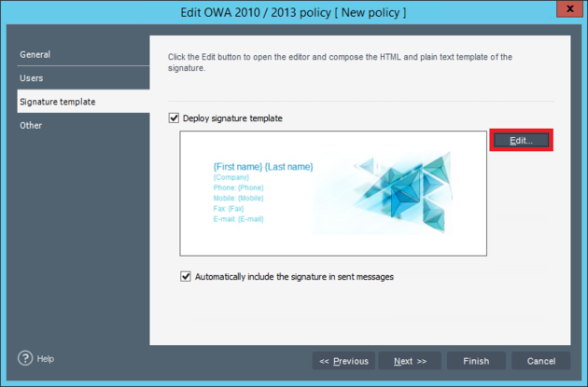Close the Edit OWA policy window
This screenshot has width=588, height=387.
tap(569, 8)
